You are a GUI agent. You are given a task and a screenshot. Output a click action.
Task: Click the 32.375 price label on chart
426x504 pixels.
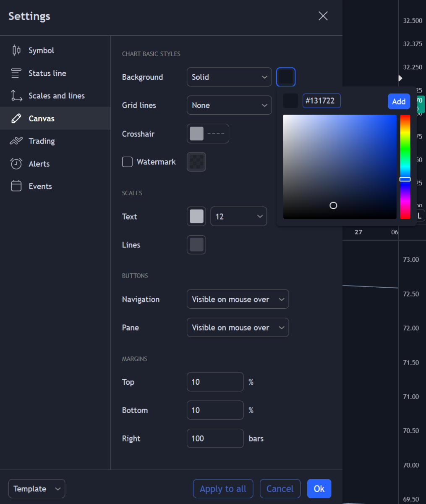click(413, 44)
